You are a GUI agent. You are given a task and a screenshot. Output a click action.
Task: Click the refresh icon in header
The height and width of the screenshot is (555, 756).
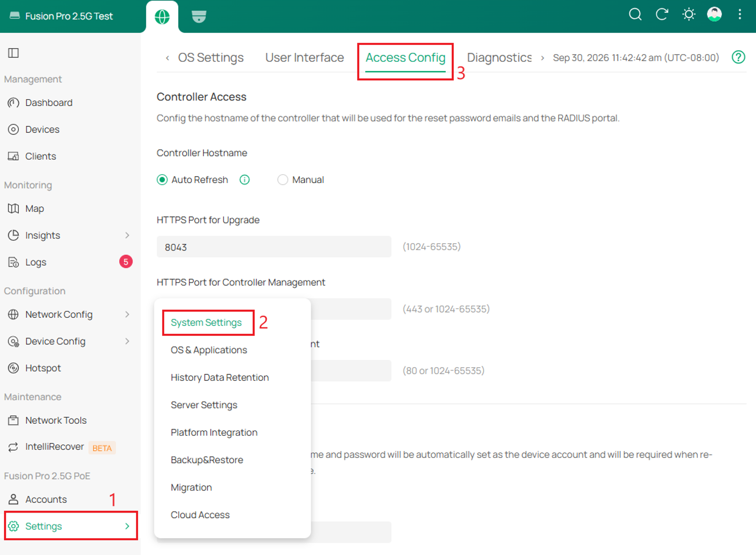662,15
